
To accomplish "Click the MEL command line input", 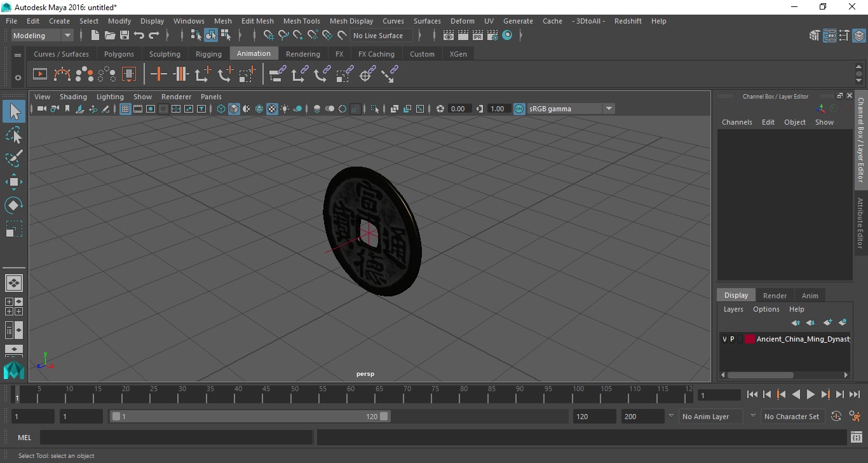I will [x=176, y=438].
